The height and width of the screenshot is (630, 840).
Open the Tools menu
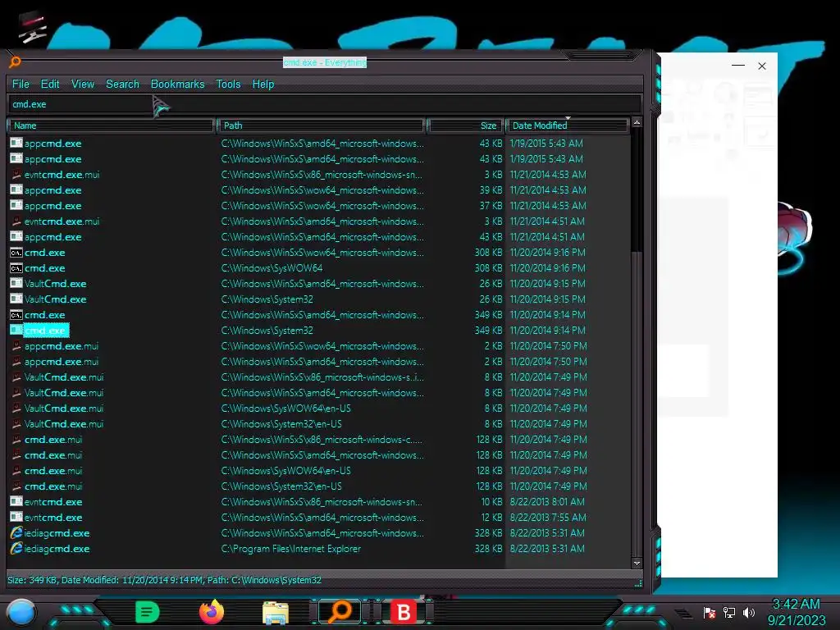(228, 84)
